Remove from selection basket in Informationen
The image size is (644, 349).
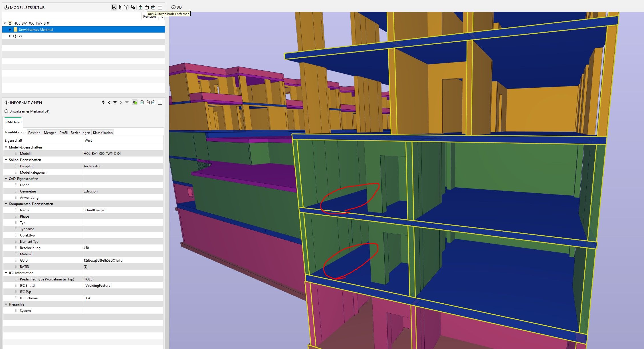(148, 102)
